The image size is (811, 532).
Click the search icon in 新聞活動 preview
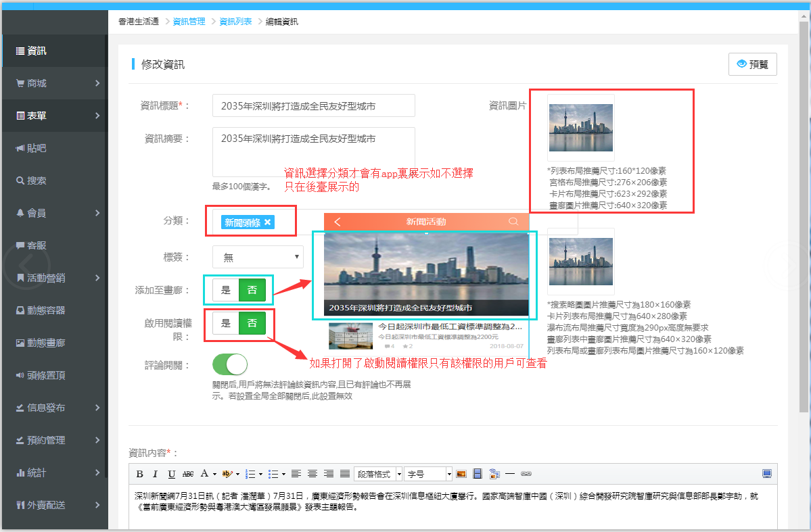[x=513, y=221]
